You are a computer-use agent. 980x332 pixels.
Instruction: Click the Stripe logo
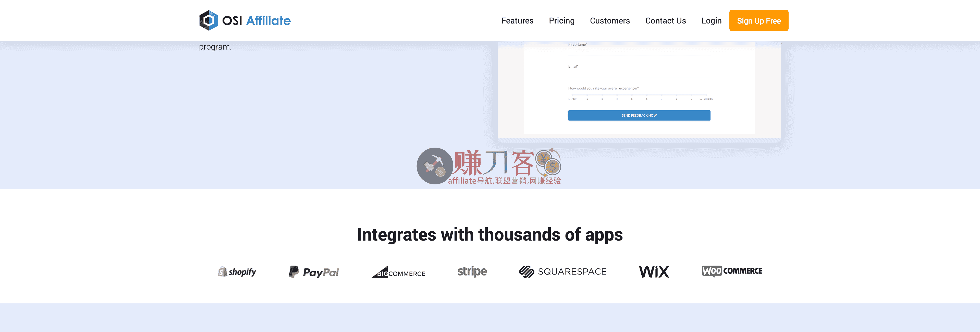coord(472,271)
